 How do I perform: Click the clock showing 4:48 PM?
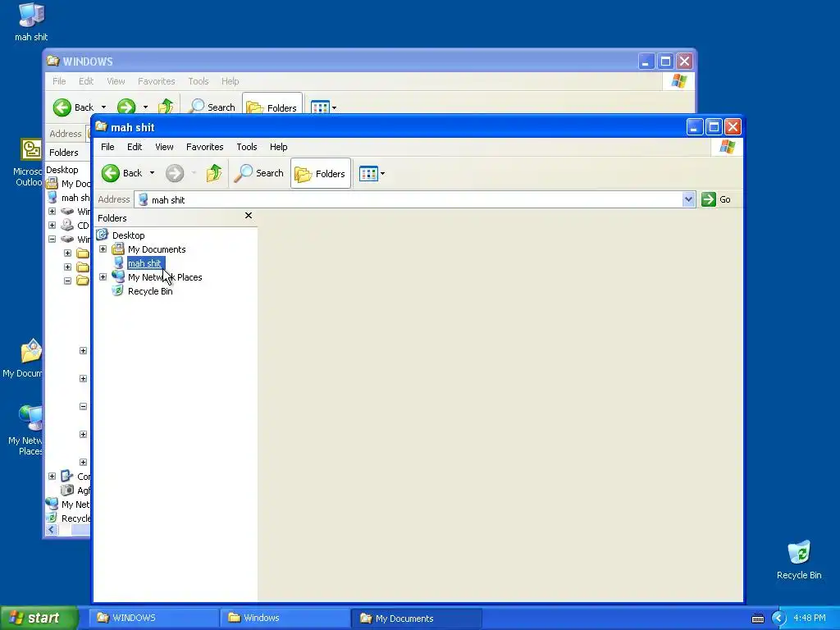point(810,618)
